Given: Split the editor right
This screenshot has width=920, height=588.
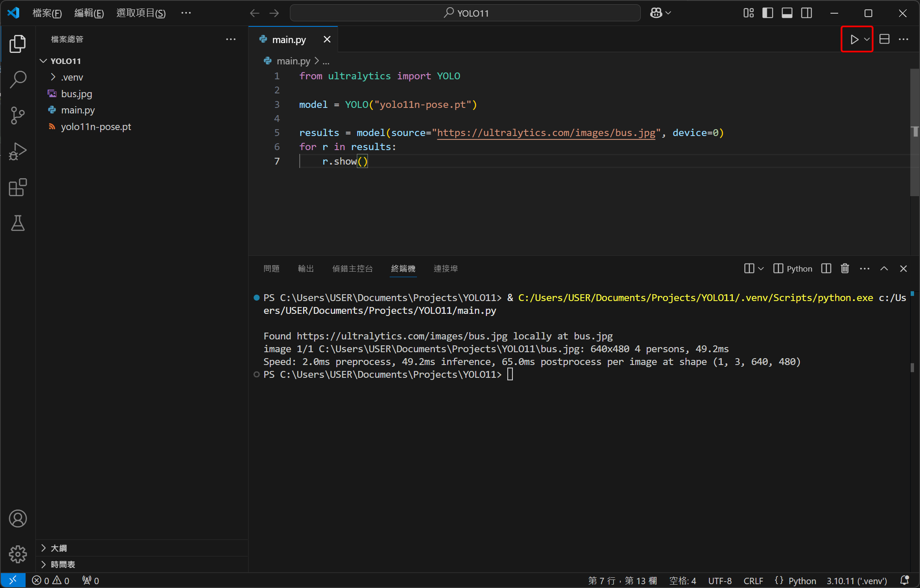Looking at the screenshot, I should click(x=885, y=40).
